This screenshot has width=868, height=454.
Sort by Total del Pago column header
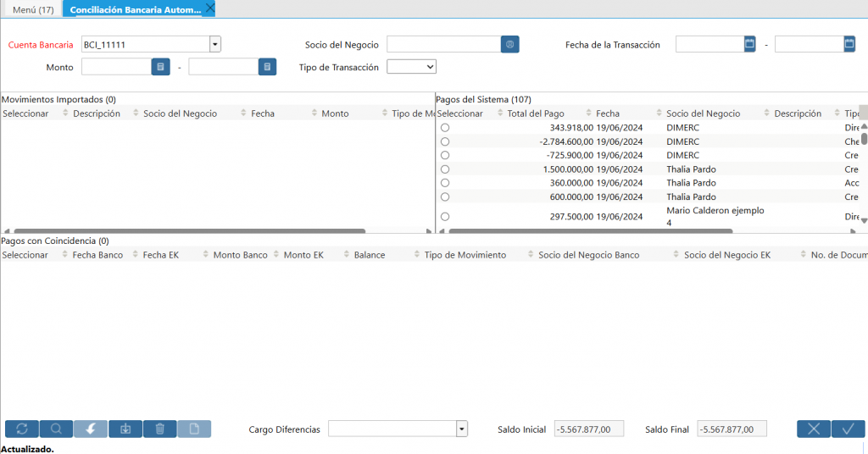coord(535,113)
